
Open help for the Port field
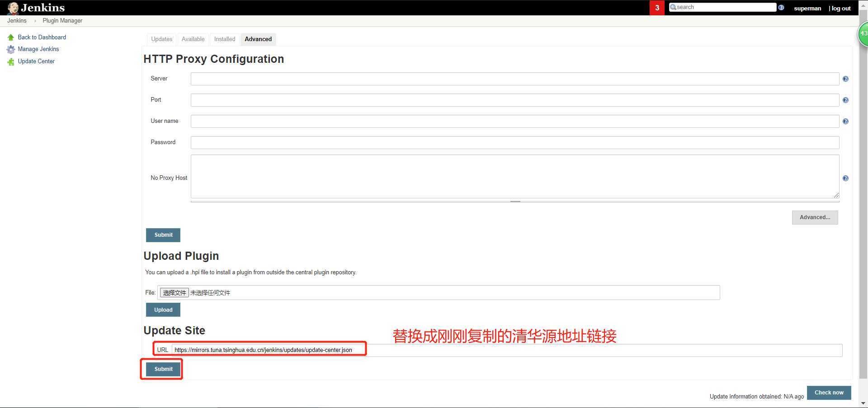click(845, 100)
